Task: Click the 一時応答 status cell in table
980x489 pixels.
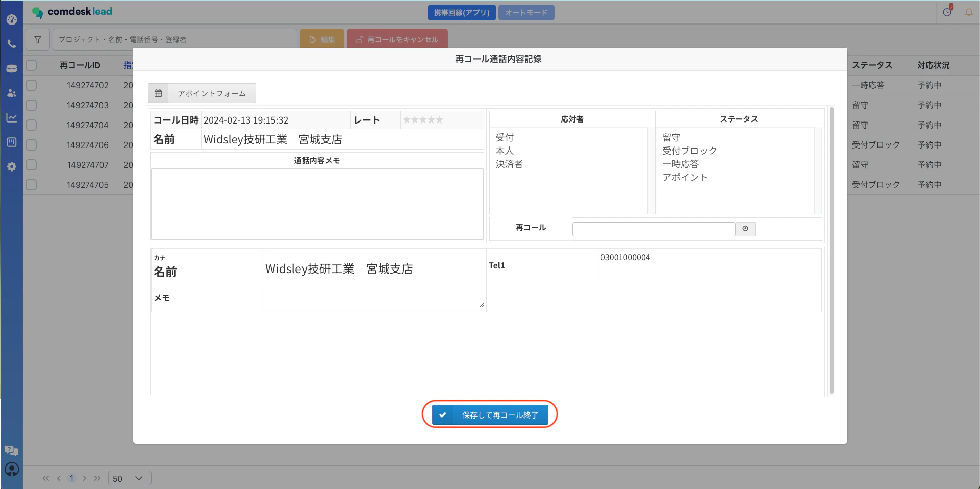Action: (x=868, y=85)
